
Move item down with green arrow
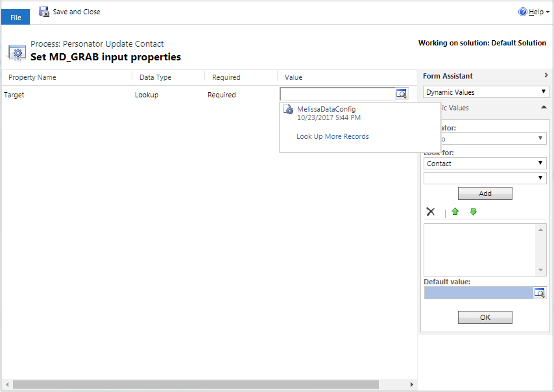pos(473,212)
